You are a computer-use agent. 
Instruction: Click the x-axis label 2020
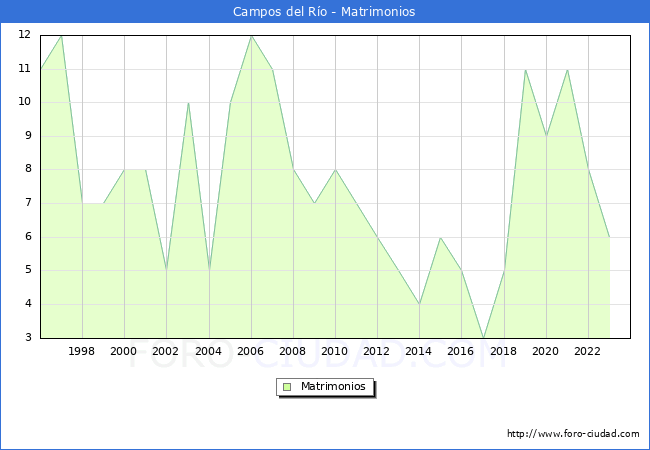click(x=546, y=351)
